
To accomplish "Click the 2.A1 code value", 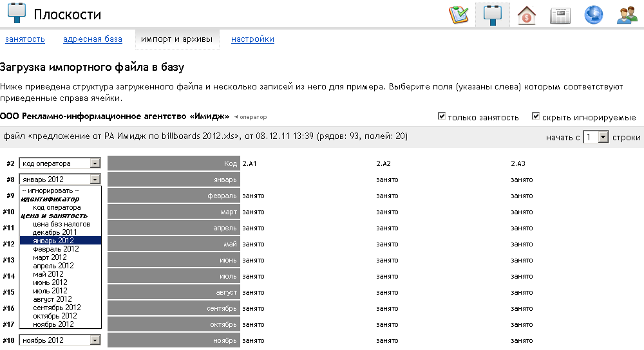I will tap(249, 163).
